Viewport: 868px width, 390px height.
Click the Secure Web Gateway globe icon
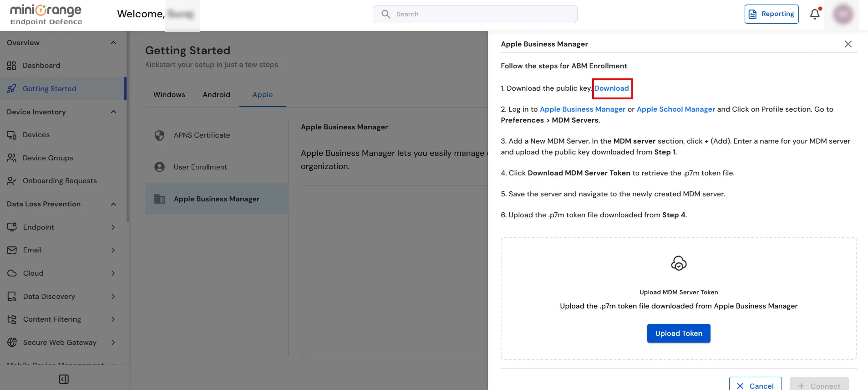pos(12,342)
